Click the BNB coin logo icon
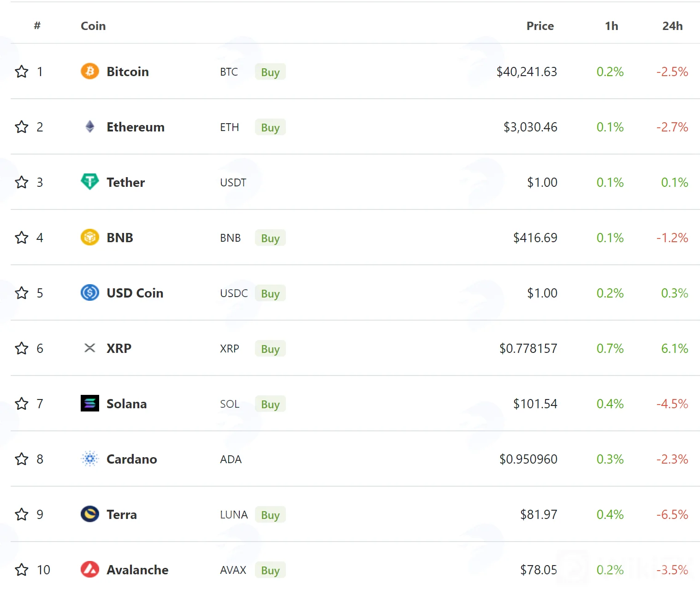Screen dimensions: 700x596 pyautogui.click(x=90, y=238)
